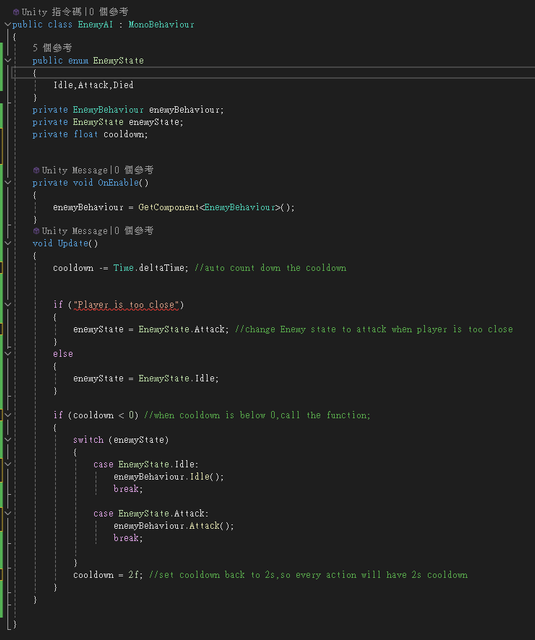Collapse the EnemyState enum block

click(x=7, y=60)
